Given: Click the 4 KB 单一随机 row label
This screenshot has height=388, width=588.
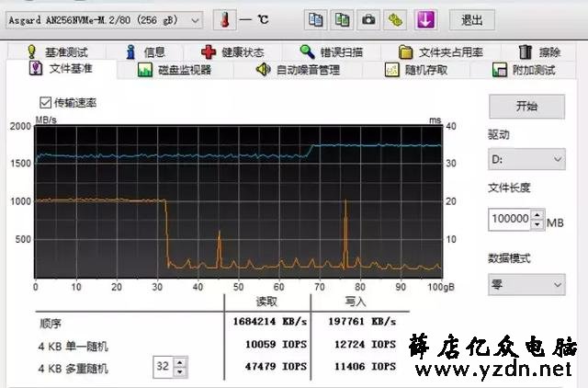Looking at the screenshot, I should point(73,346).
